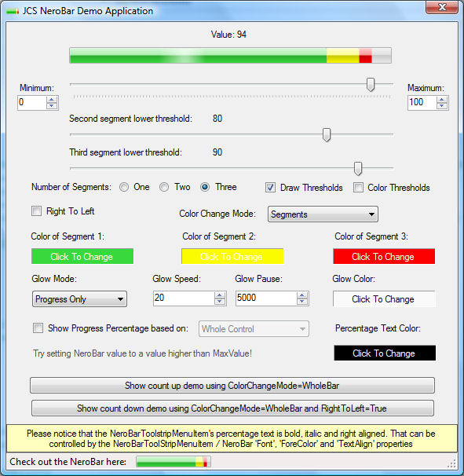Click the threshold value '90'
The width and height of the screenshot is (464, 476).
217,152
